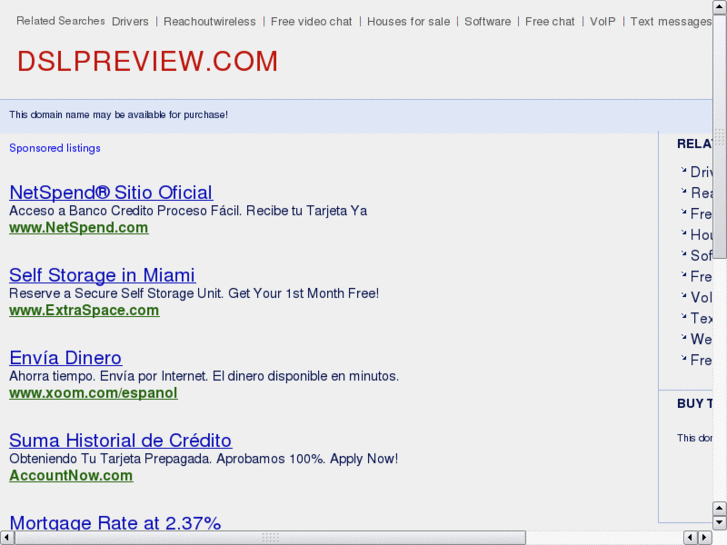Image resolution: width=727 pixels, height=545 pixels.
Task: Click the Sponsored listings label
Action: point(55,148)
